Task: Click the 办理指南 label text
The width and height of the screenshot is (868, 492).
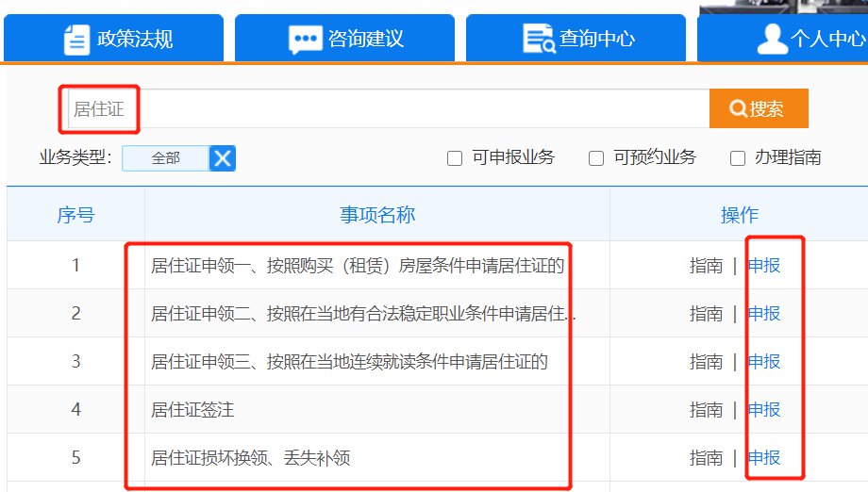Action: pos(788,157)
